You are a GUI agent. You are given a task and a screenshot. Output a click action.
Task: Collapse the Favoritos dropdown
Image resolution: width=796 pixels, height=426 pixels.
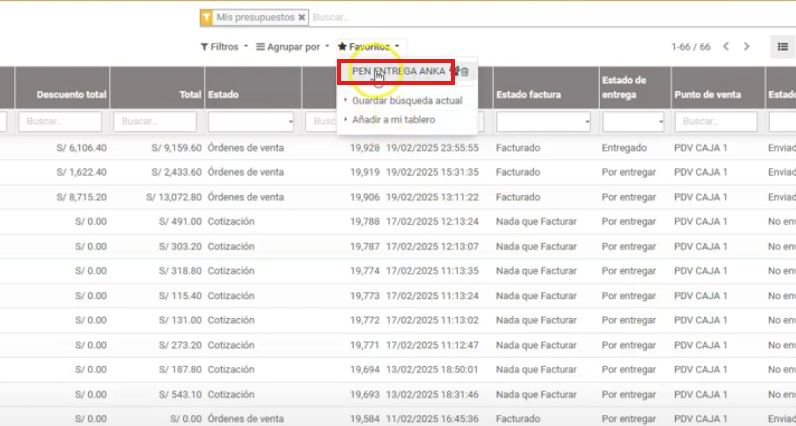click(369, 47)
